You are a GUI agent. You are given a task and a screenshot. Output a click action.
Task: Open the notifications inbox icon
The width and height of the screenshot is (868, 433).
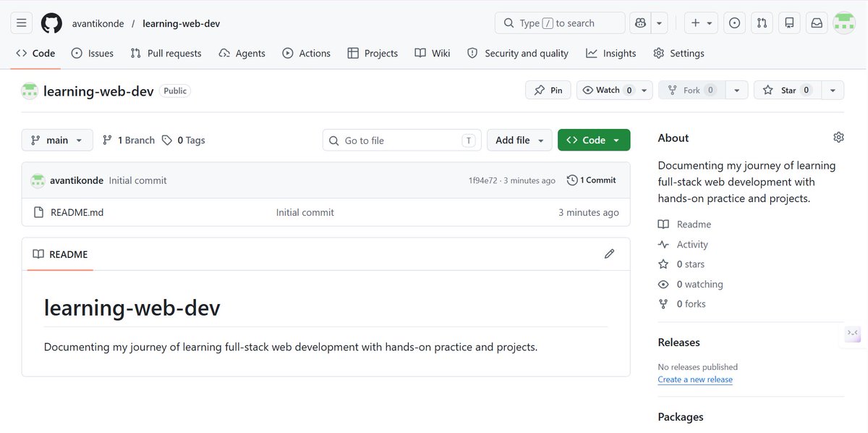817,23
